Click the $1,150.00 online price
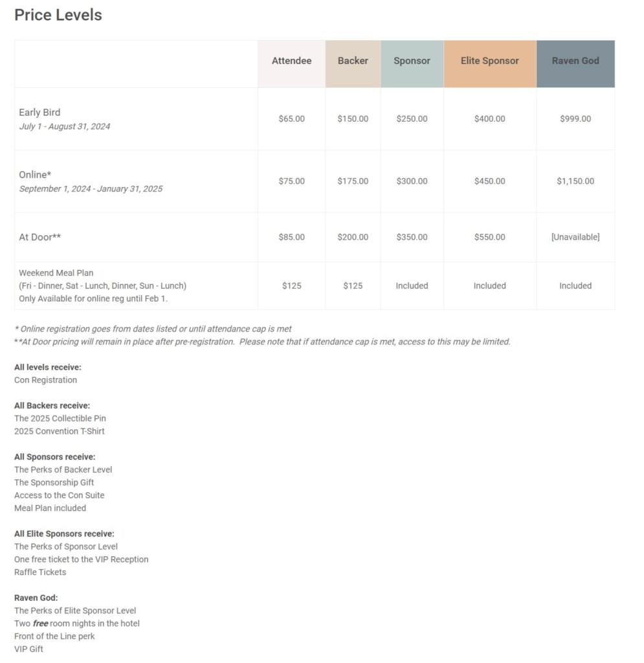Image resolution: width=644 pixels, height=663 pixels. (x=575, y=181)
